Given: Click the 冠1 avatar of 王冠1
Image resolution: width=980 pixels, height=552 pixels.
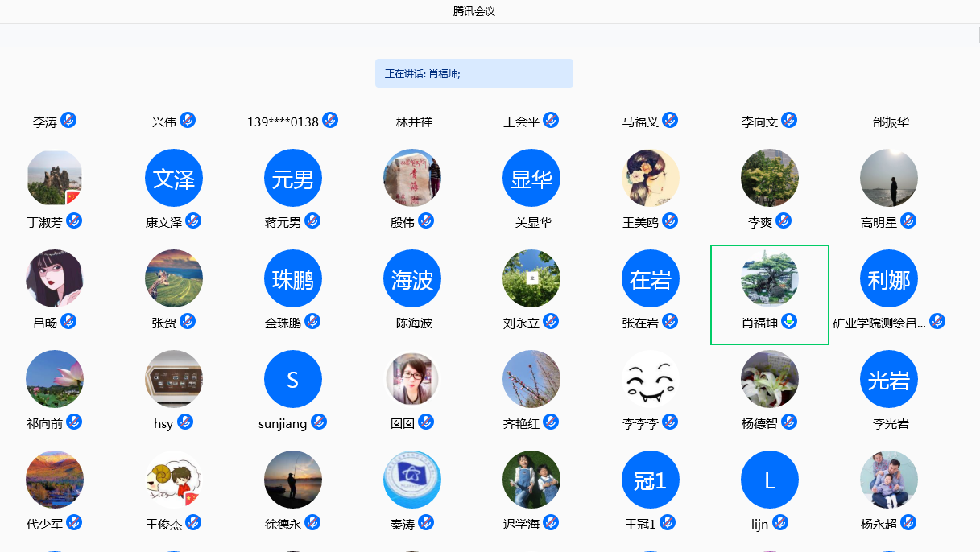Looking at the screenshot, I should (x=651, y=480).
